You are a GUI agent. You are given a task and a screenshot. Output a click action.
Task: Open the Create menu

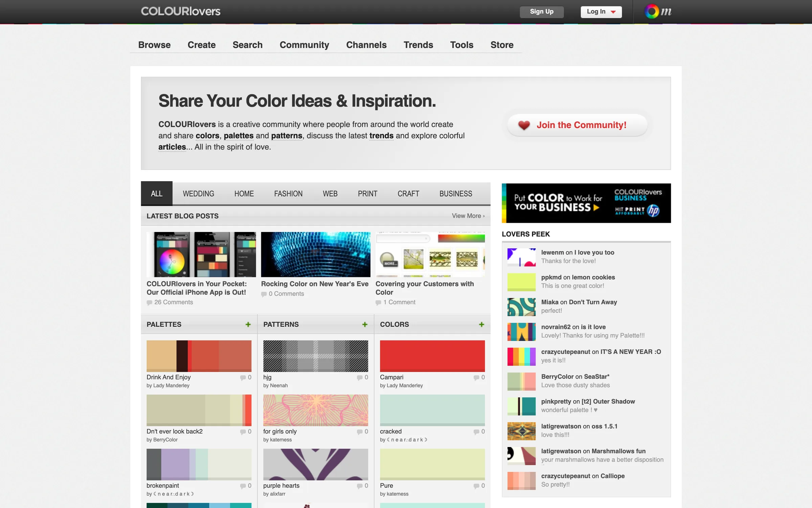pyautogui.click(x=201, y=45)
